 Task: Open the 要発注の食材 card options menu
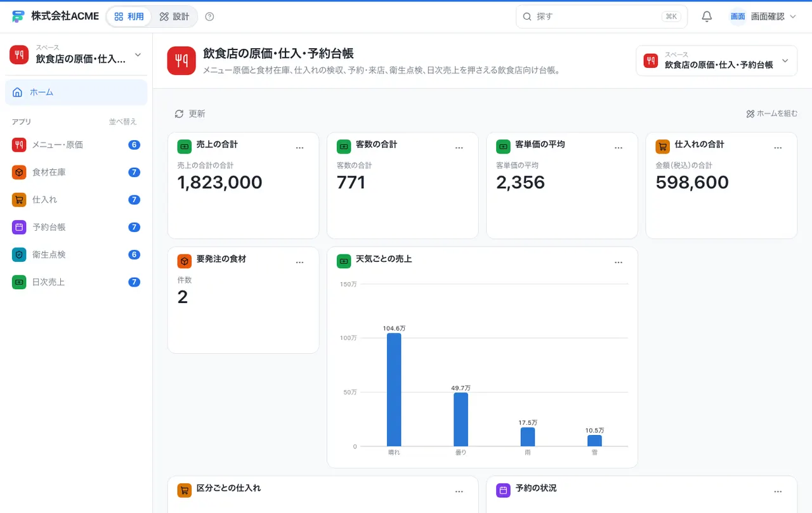300,262
